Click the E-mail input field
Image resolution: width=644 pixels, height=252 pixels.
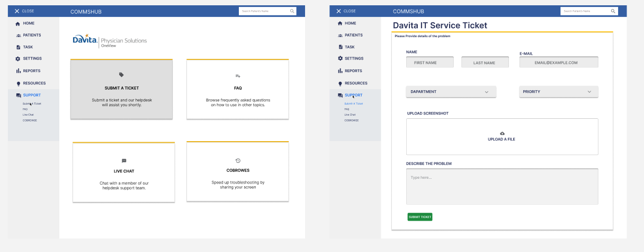click(559, 62)
